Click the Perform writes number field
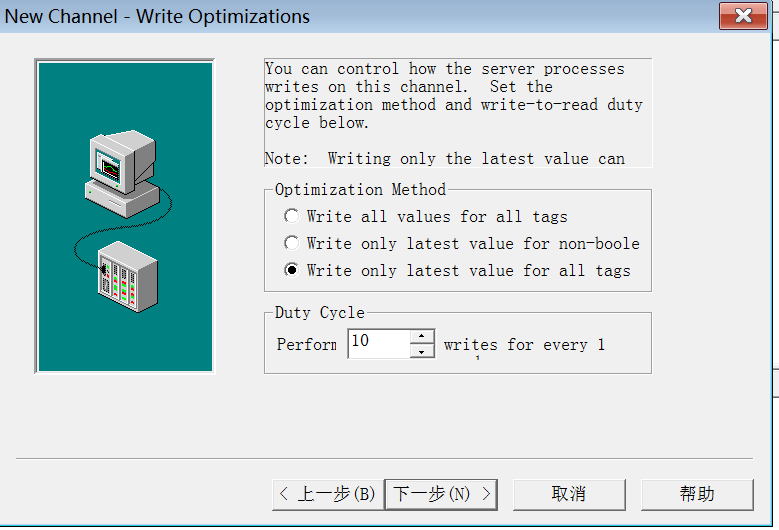 click(x=378, y=343)
